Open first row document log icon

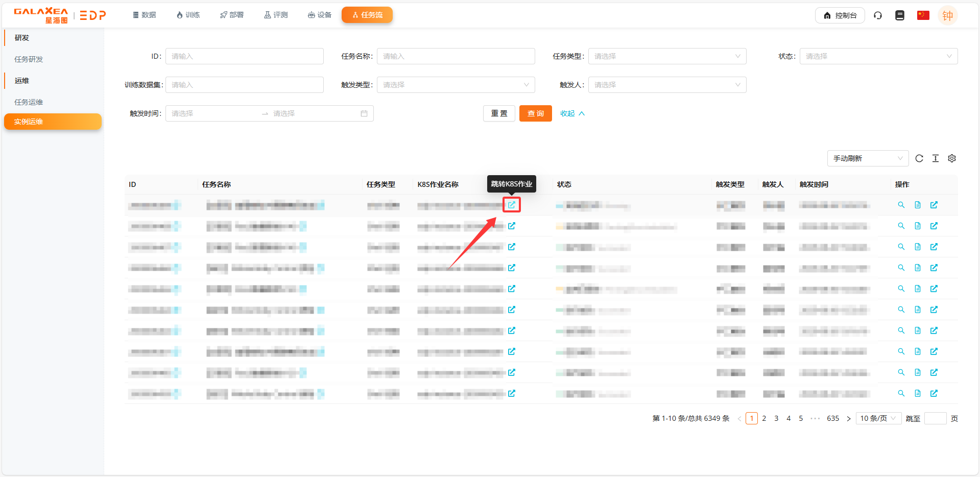[918, 205]
